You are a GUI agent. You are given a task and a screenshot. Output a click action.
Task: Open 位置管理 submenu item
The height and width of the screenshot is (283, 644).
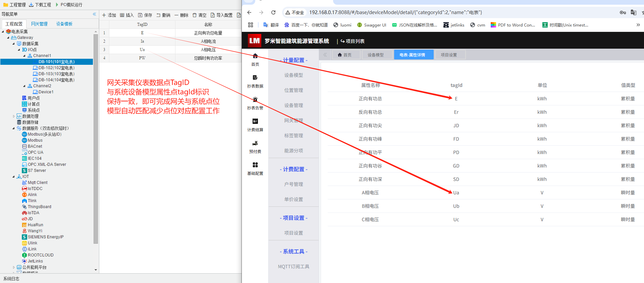coord(293,90)
